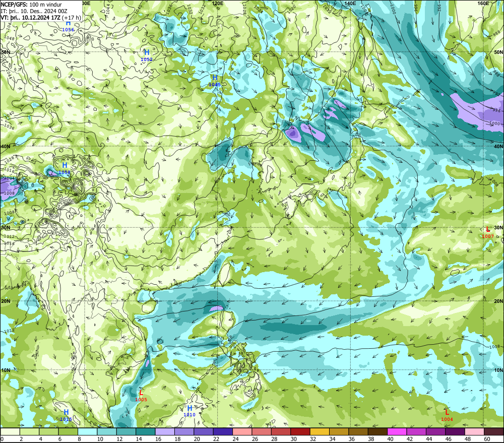Screen dimensions: 504x443
Task: Select the dark maroon 60+ legend swatch
Action: [x=494, y=431]
